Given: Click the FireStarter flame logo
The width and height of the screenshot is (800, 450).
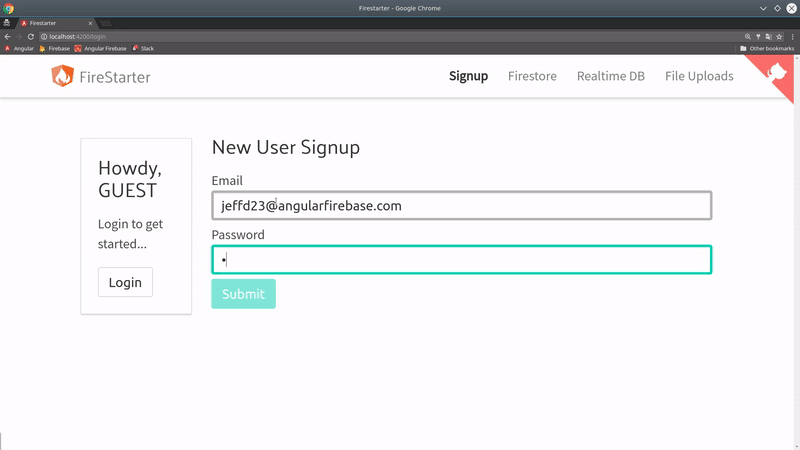Looking at the screenshot, I should pos(63,76).
